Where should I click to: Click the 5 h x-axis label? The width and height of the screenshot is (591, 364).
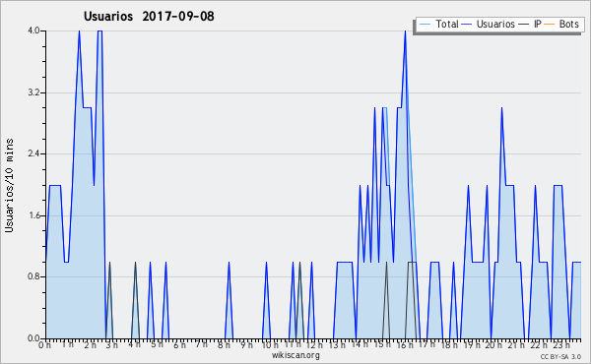pyautogui.click(x=157, y=344)
